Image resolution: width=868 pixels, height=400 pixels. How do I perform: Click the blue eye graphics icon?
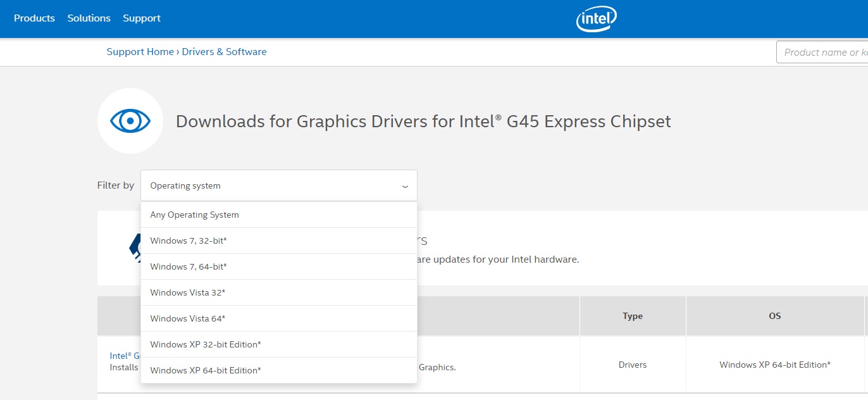130,120
